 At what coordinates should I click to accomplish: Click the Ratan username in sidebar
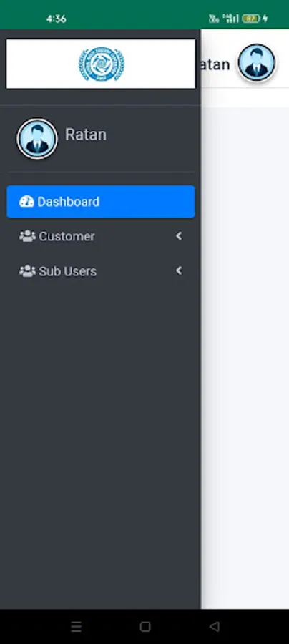click(x=86, y=135)
